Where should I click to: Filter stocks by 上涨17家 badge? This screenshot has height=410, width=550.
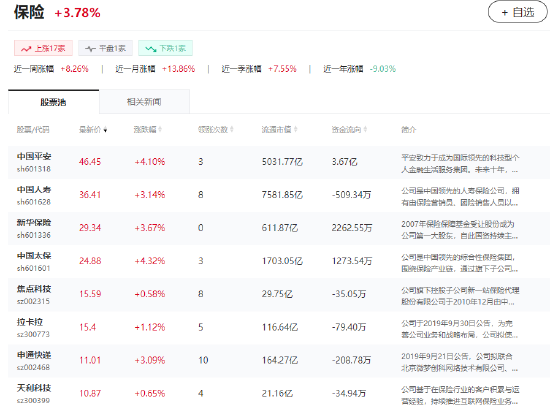click(x=43, y=48)
